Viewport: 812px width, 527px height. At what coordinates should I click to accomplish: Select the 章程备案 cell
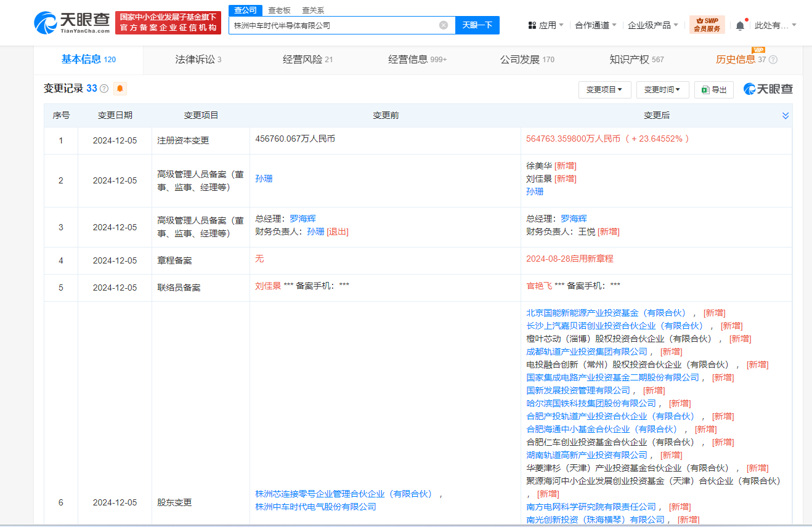click(174, 260)
